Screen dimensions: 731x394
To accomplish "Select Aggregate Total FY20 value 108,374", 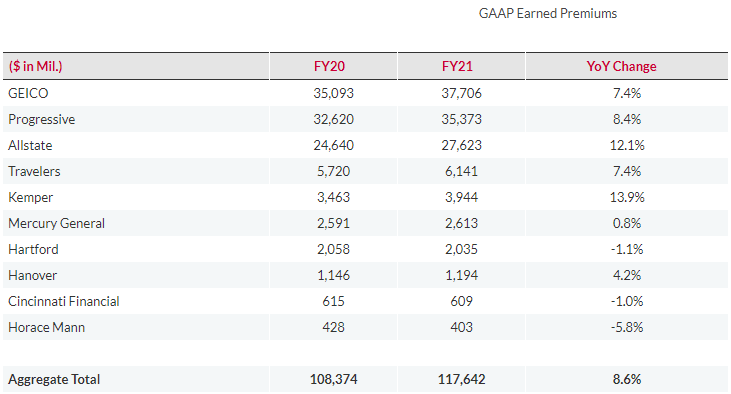I will (x=333, y=380).
